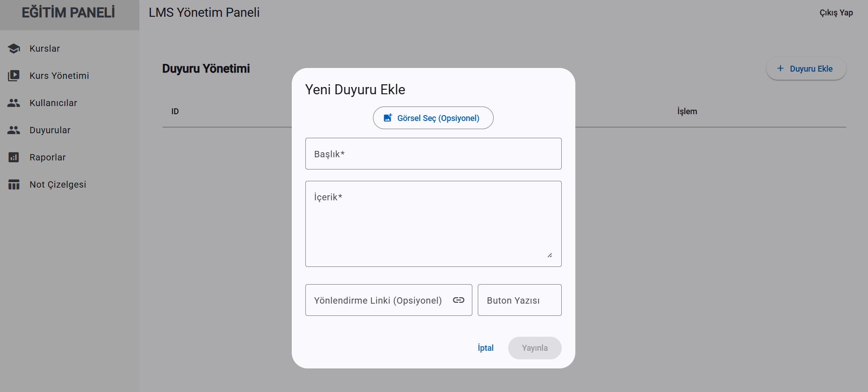868x392 pixels.
Task: Click the Kurs Yönetimi video library icon
Action: (14, 76)
